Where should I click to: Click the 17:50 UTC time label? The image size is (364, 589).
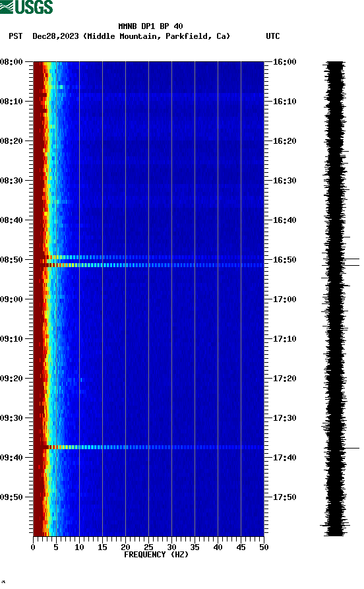[284, 497]
